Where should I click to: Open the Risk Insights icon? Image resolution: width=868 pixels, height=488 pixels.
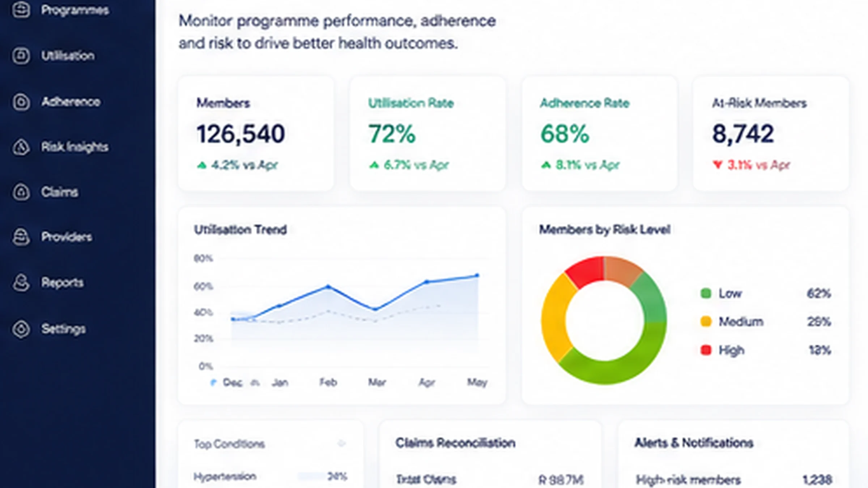tap(21, 147)
